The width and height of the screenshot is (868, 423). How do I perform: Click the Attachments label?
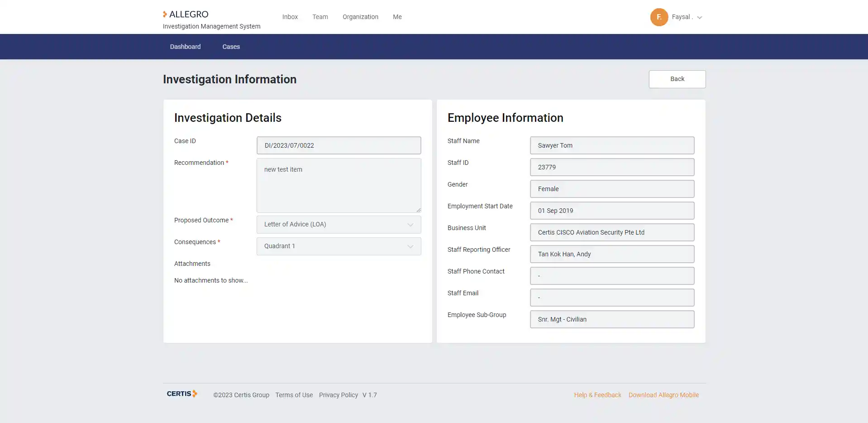tap(192, 264)
